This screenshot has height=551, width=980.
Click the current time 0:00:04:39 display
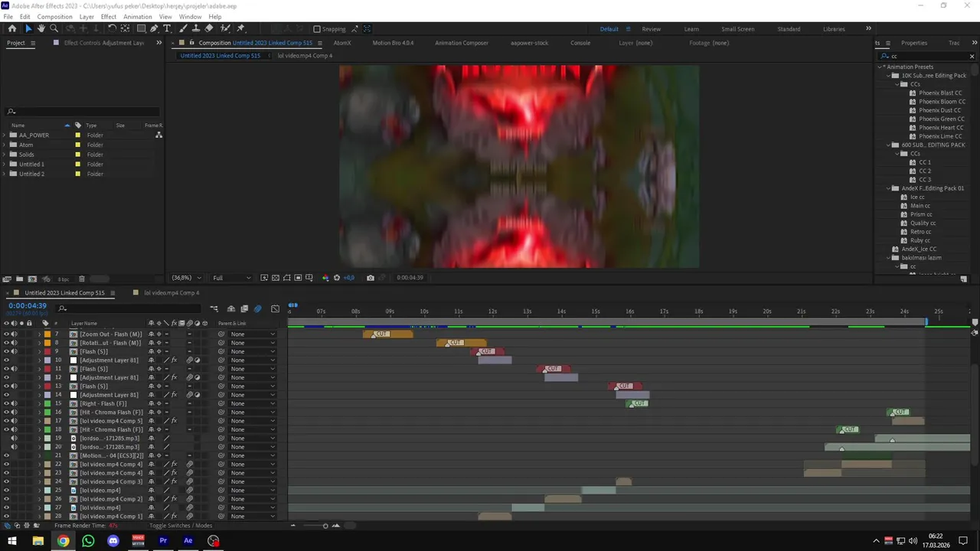pos(28,306)
